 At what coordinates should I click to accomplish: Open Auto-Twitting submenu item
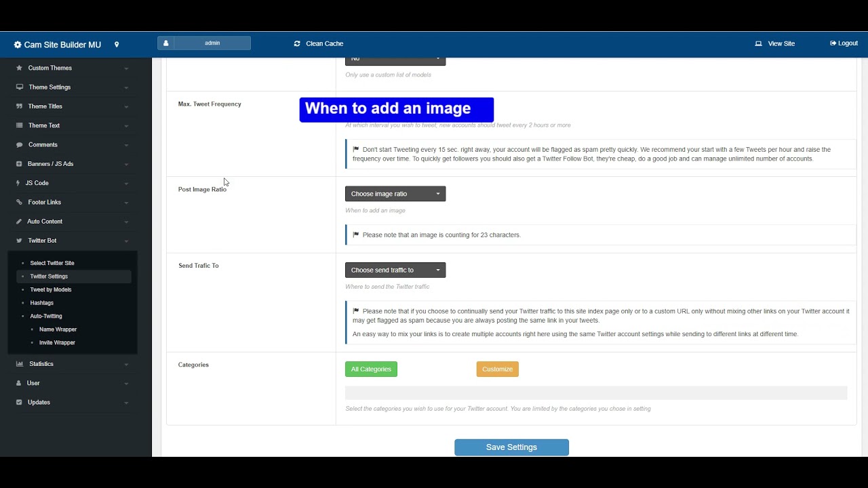click(x=46, y=316)
